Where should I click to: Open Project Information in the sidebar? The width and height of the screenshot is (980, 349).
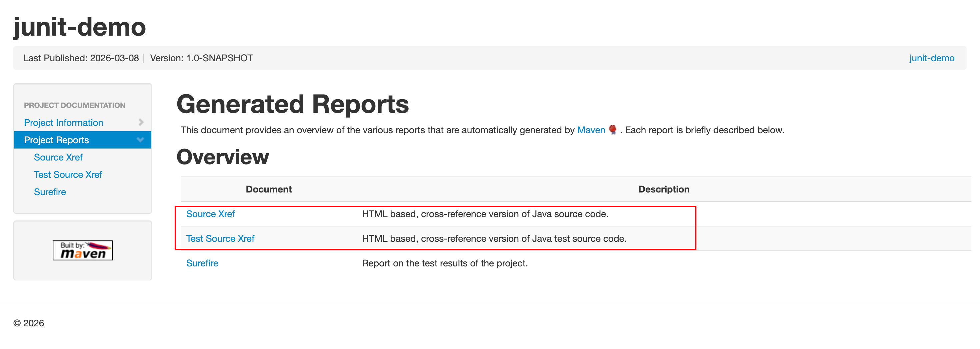tap(64, 123)
